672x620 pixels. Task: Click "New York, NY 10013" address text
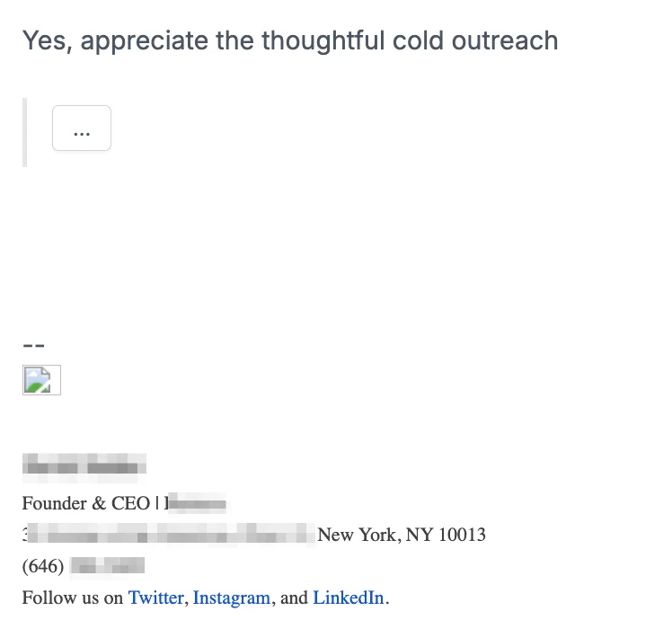click(x=402, y=536)
